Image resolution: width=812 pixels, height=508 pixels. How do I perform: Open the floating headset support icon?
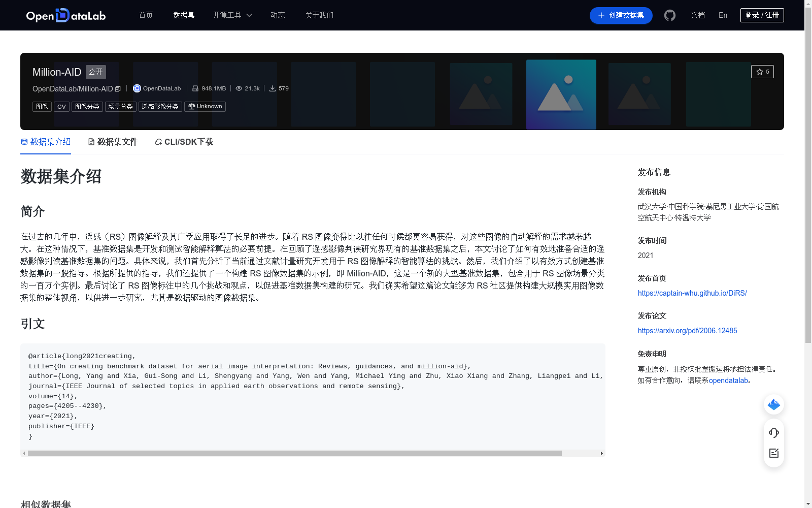[x=773, y=433]
